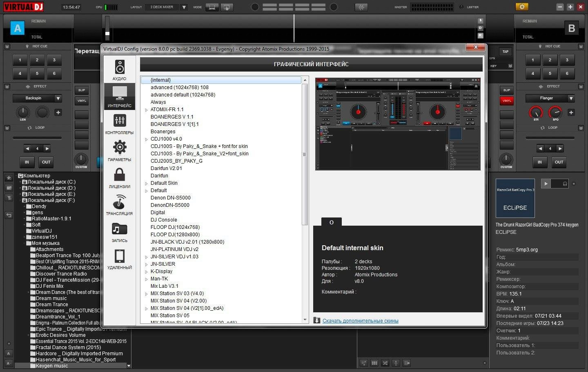Viewport: 588px width, 372px height.
Task: Click the LEN knob on left deck
Action: pos(23,112)
